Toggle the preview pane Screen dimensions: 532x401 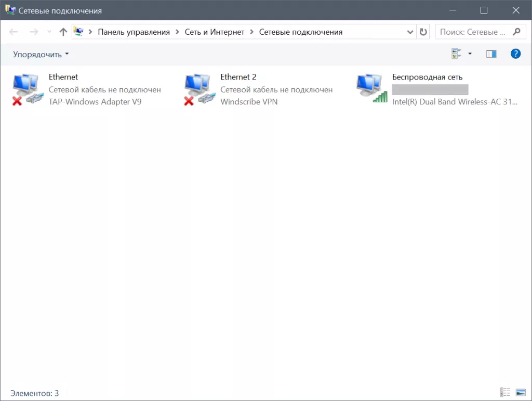(491, 54)
